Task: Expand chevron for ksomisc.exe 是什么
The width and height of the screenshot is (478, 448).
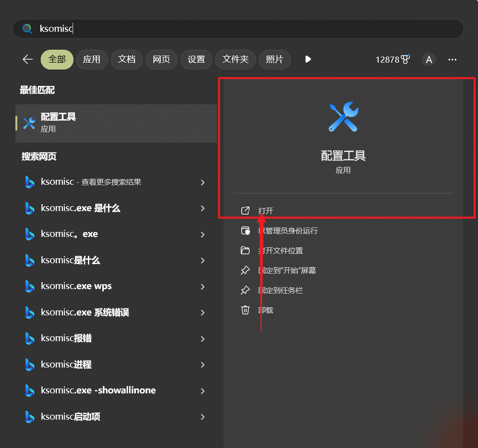Action: 203,208
